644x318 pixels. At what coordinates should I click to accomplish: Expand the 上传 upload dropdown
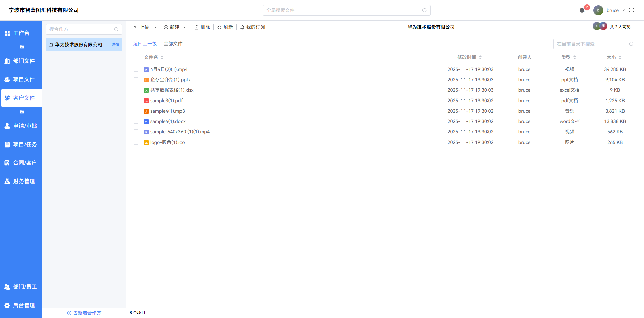pos(155,27)
